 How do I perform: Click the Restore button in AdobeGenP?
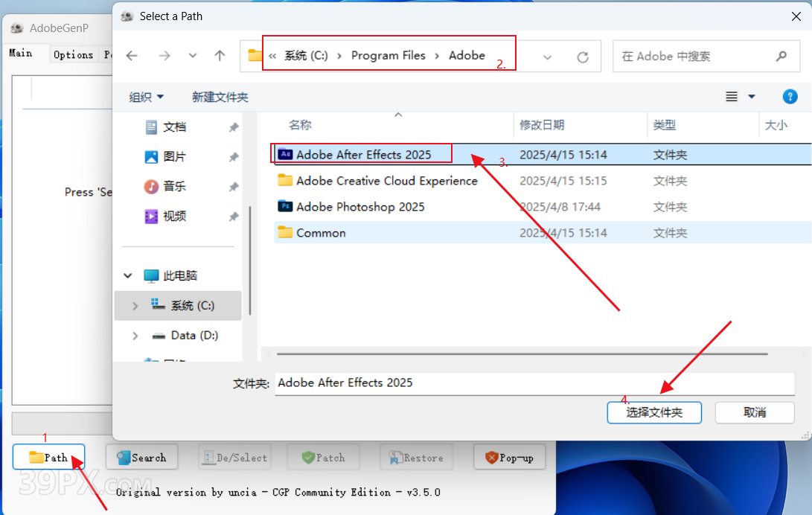pos(416,457)
